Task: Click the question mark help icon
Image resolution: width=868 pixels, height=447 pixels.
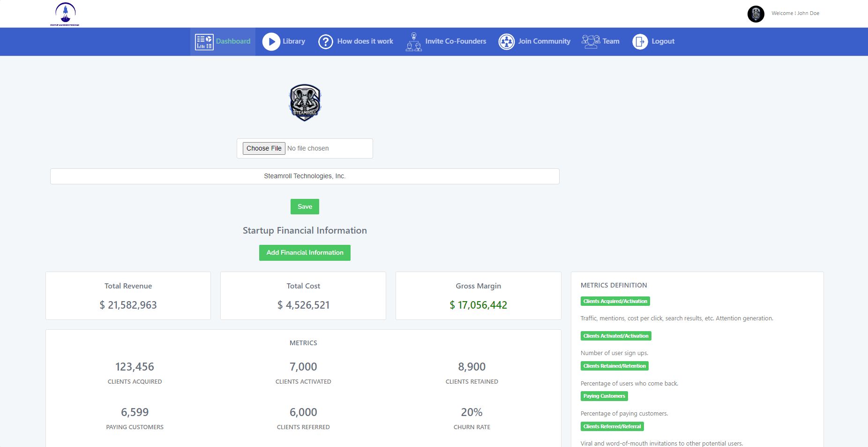Action: [x=325, y=42]
